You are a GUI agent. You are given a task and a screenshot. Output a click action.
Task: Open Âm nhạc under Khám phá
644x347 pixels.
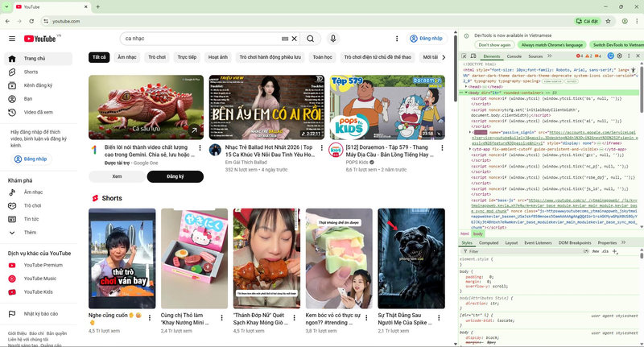pos(38,192)
